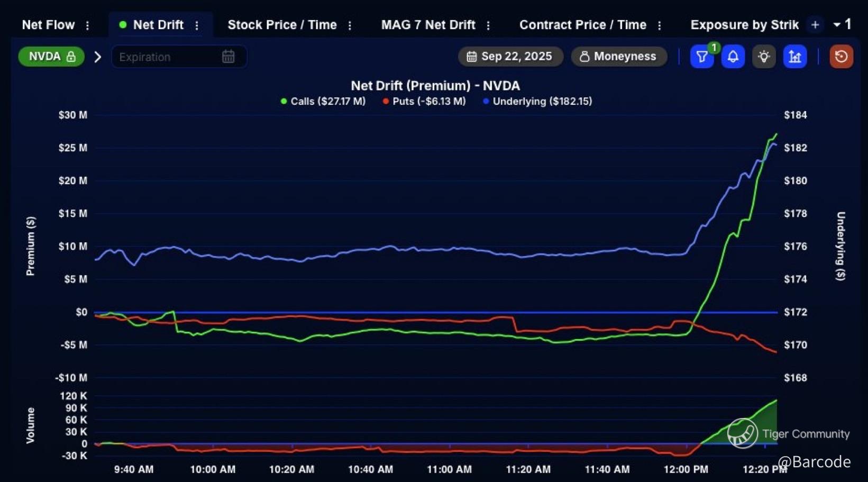
Task: Click the 60 K volume axis label
Action: (76, 420)
